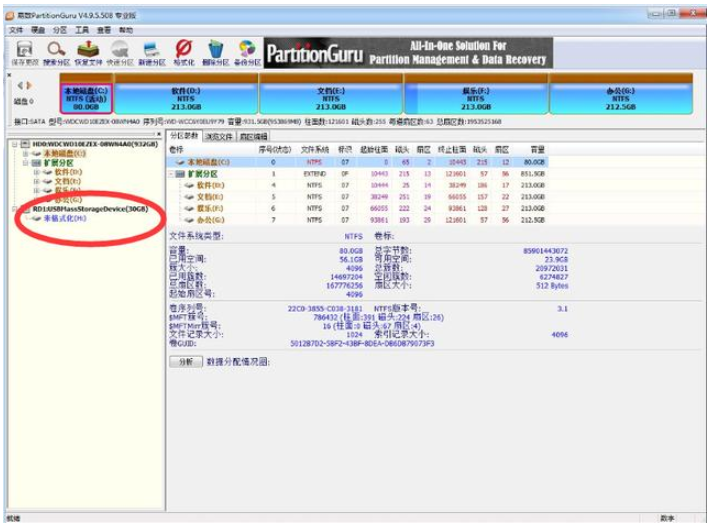Click the 85901443072 total bytes value

click(546, 251)
